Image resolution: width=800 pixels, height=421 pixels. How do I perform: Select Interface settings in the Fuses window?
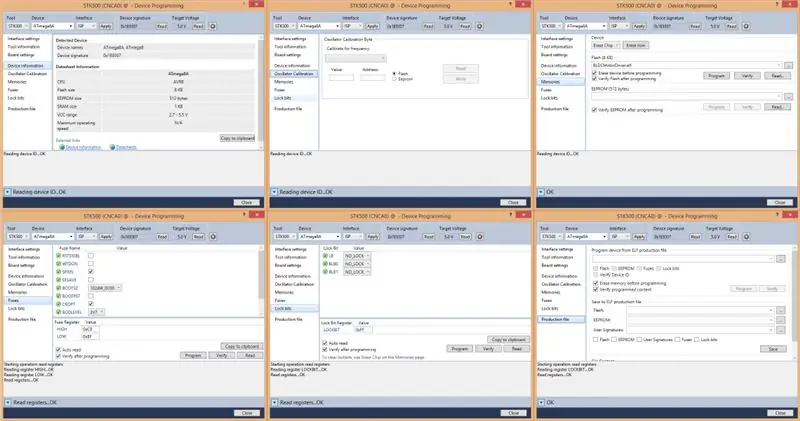click(x=24, y=249)
